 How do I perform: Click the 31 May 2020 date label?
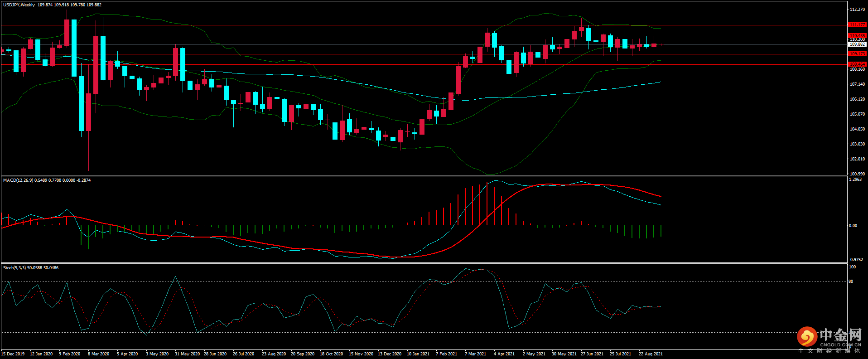(187, 354)
